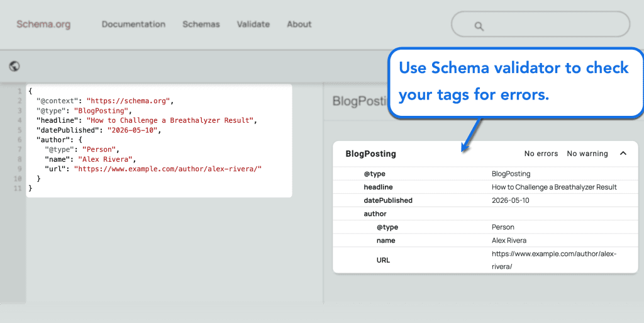Click the 2026-05-10 value in results
This screenshot has width=644, height=323.
pos(511,201)
